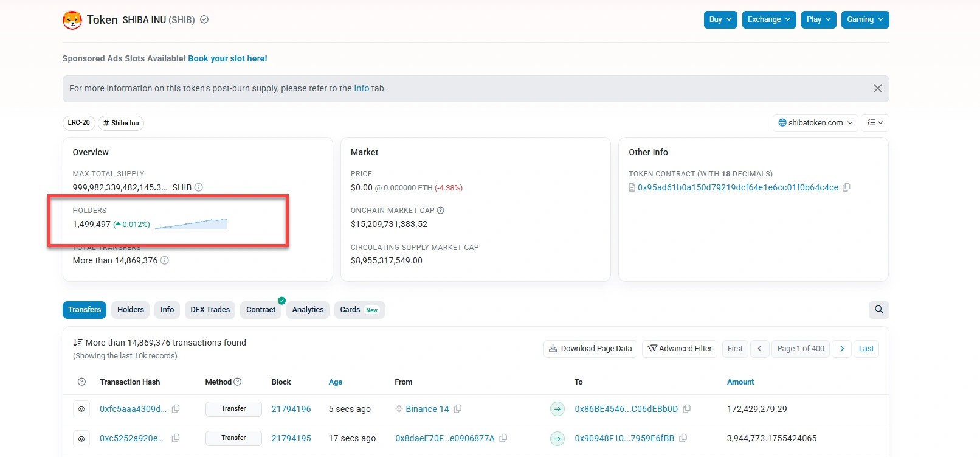This screenshot has width=980, height=457.
Task: Open the Cards tab
Action: (x=359, y=310)
